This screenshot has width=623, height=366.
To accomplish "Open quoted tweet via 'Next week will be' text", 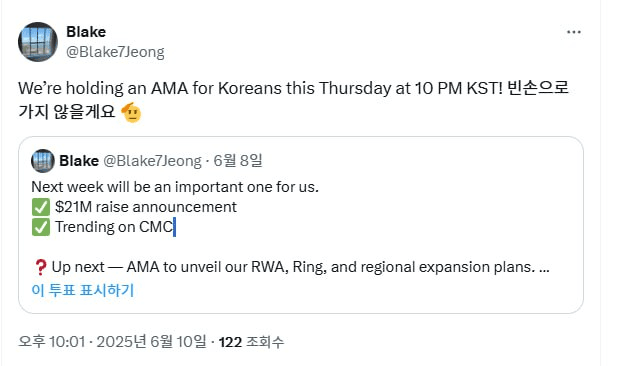I will pyautogui.click(x=175, y=187).
